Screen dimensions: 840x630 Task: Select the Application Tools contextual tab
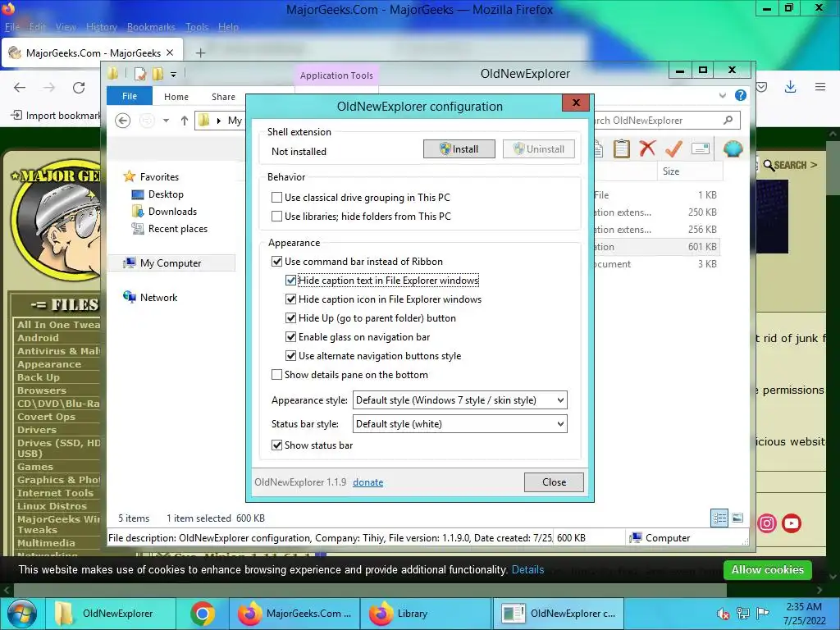[x=336, y=75]
